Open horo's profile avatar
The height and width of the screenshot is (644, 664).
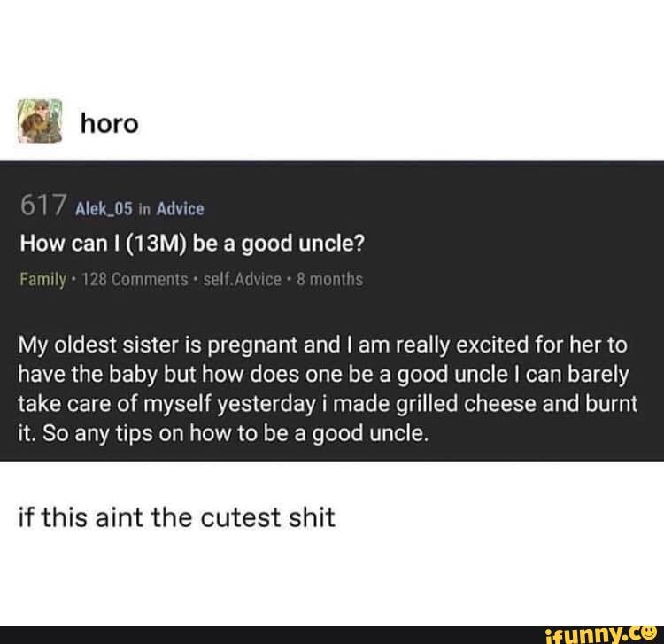click(x=40, y=121)
